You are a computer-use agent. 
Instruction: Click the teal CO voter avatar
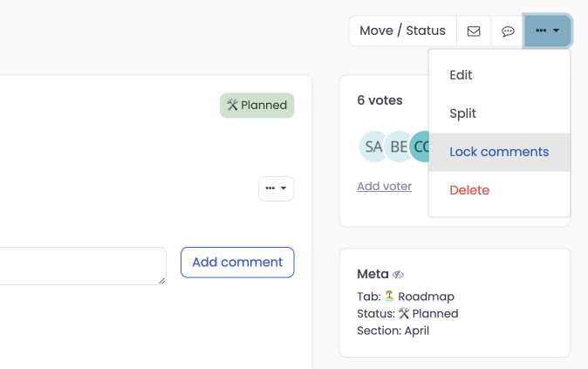point(420,147)
